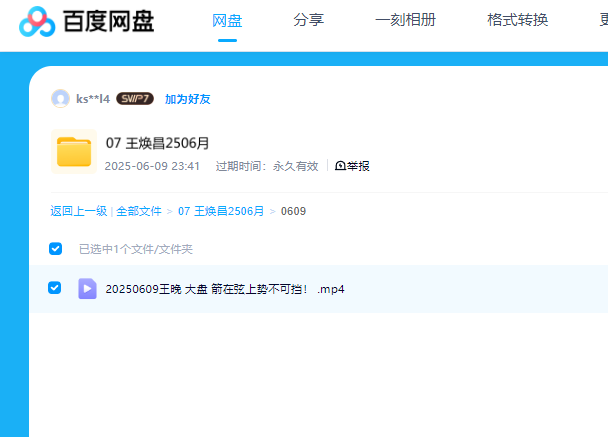The image size is (608, 437).
Task: Click the 加为好友 link
Action: click(x=187, y=99)
